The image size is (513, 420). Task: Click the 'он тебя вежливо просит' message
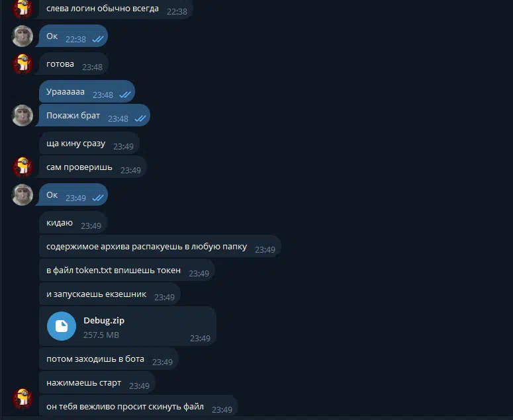click(138, 406)
